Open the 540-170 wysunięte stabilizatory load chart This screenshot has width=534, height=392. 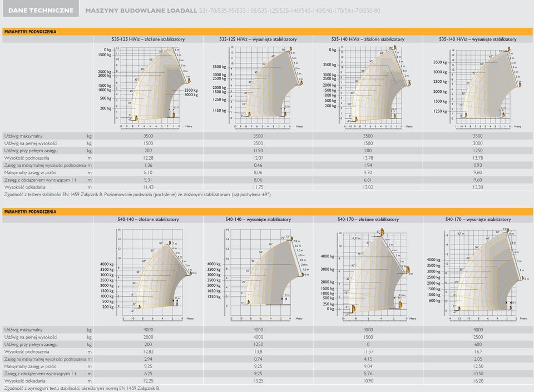pos(477,274)
